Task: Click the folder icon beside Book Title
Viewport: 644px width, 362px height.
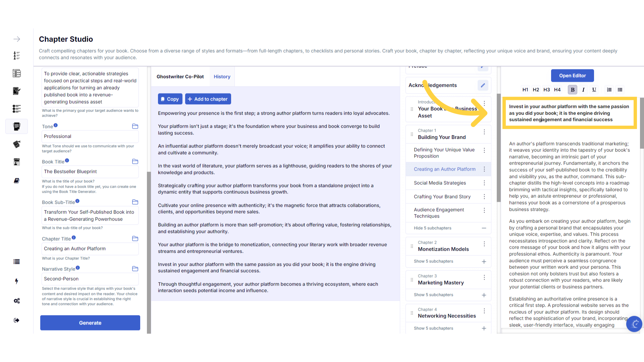Action: pyautogui.click(x=135, y=162)
